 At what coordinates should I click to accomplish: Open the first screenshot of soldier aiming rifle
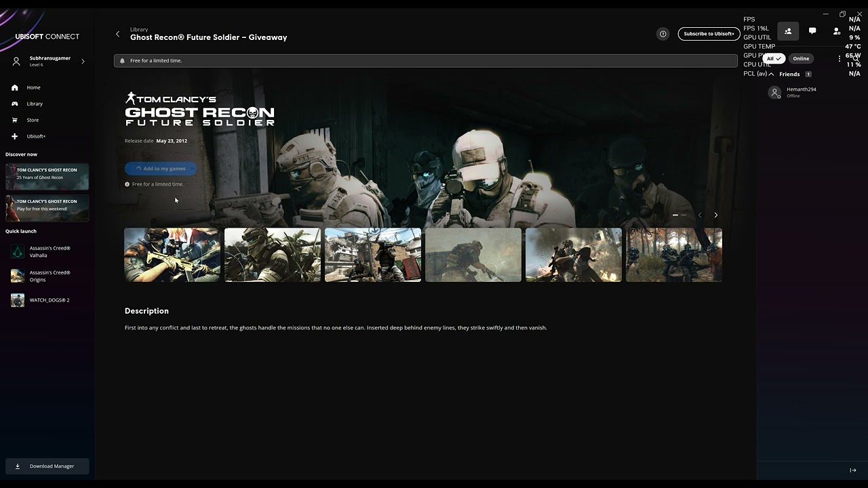click(x=172, y=255)
